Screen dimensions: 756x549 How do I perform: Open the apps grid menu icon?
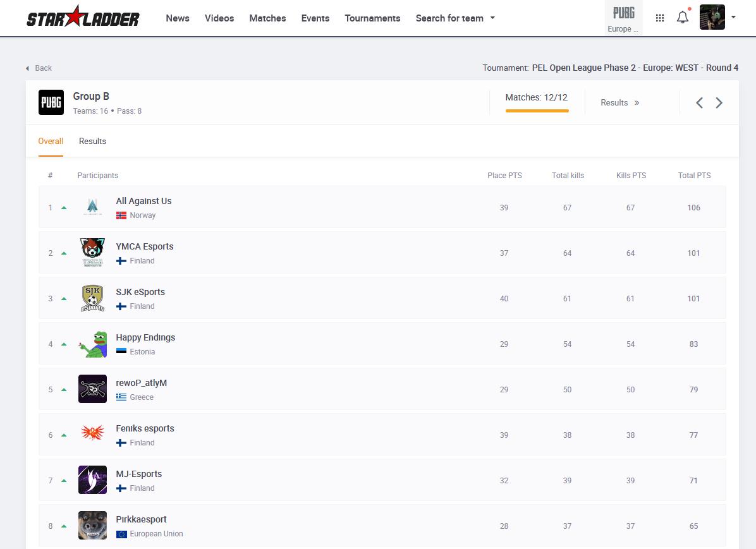point(660,18)
